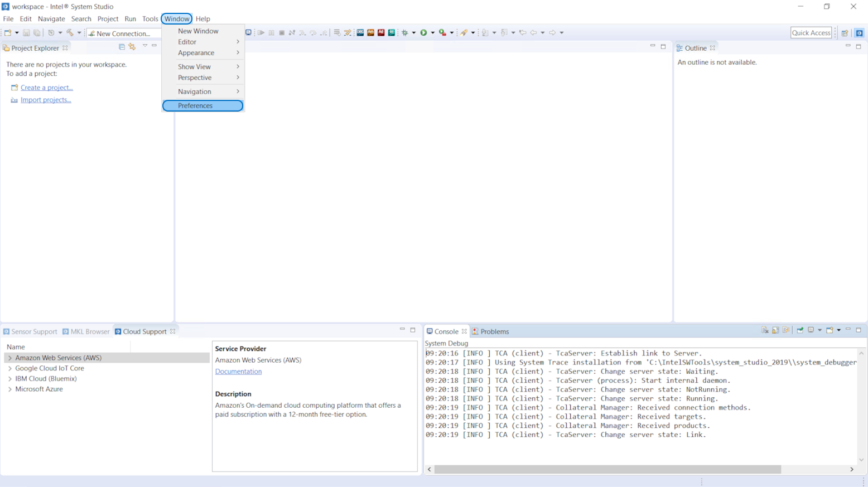This screenshot has height=487, width=868.
Task: Click the New project wizard icon
Action: pyautogui.click(x=8, y=33)
